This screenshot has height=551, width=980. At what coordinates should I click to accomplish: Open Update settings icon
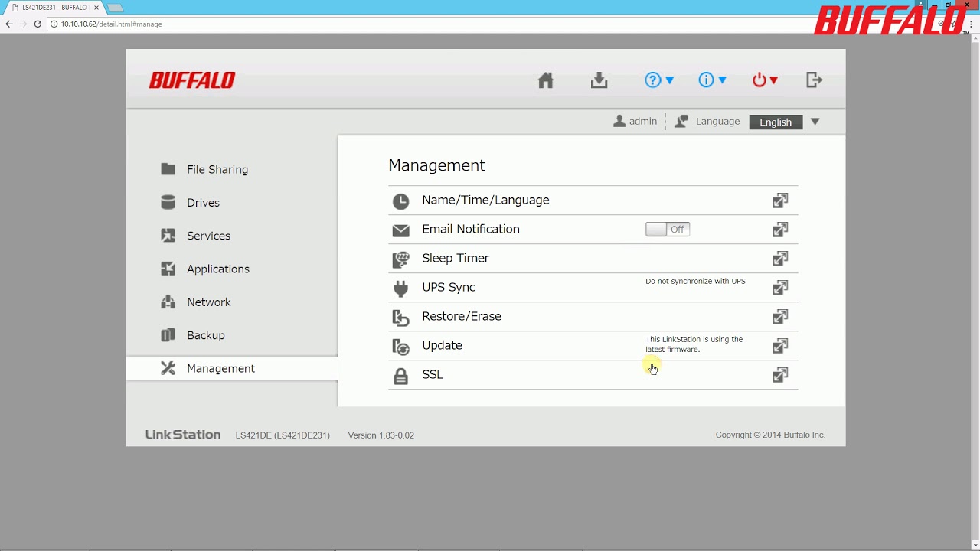coord(780,346)
